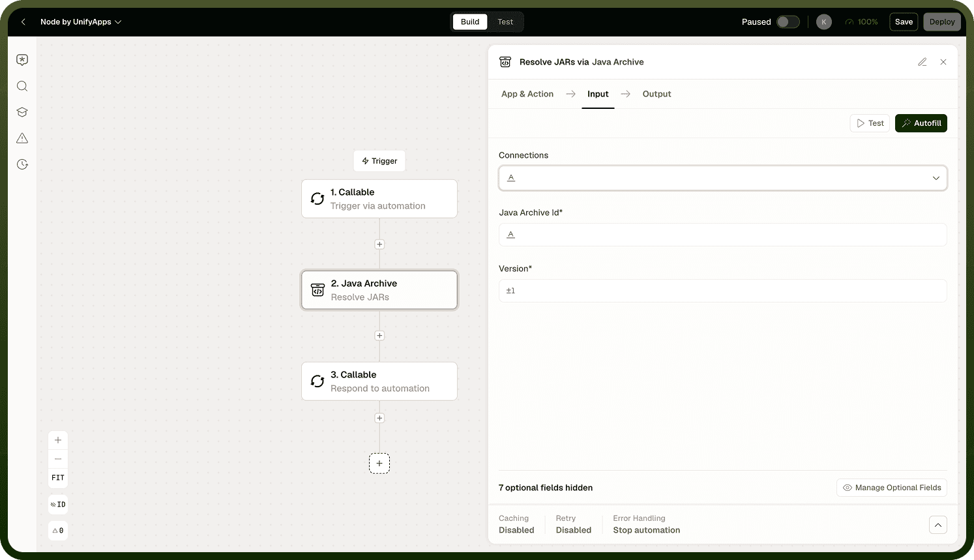Open the K user avatar
This screenshot has width=974, height=560.
pyautogui.click(x=824, y=22)
